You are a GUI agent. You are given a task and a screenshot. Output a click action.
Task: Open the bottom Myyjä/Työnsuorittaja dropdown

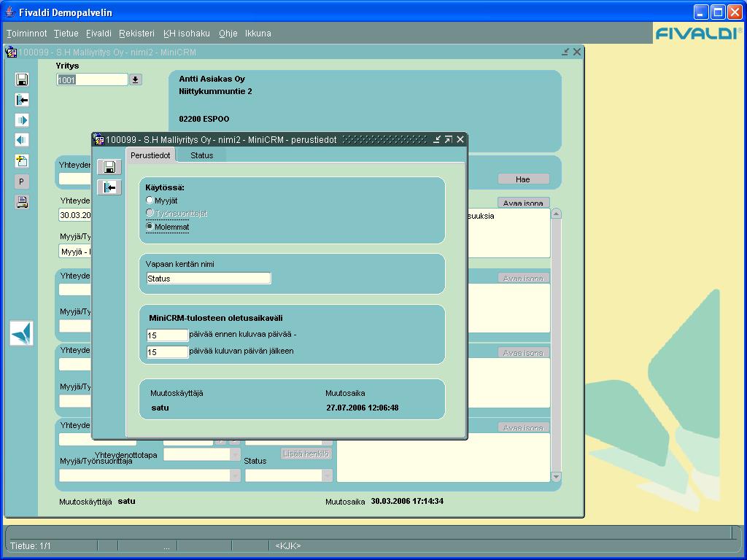235,475
